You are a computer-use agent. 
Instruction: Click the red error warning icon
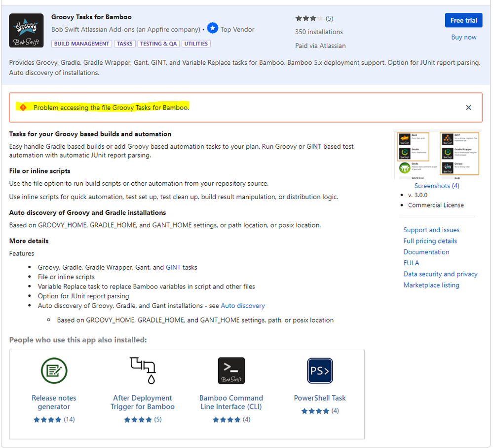click(x=23, y=108)
